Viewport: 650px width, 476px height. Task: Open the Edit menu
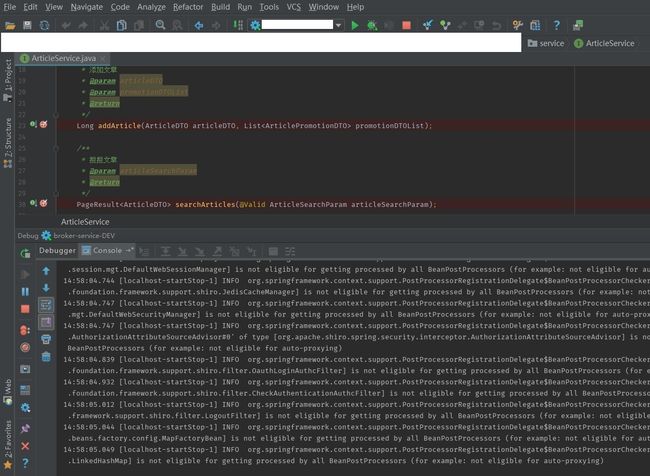30,7
